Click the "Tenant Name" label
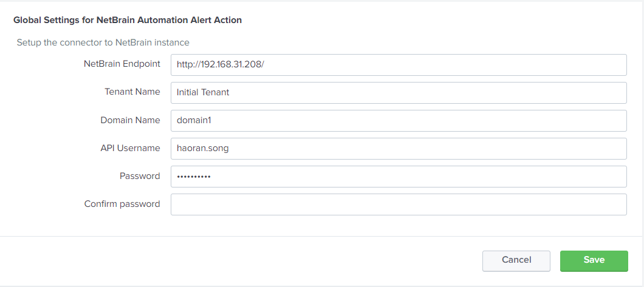644x287 pixels. pos(132,92)
